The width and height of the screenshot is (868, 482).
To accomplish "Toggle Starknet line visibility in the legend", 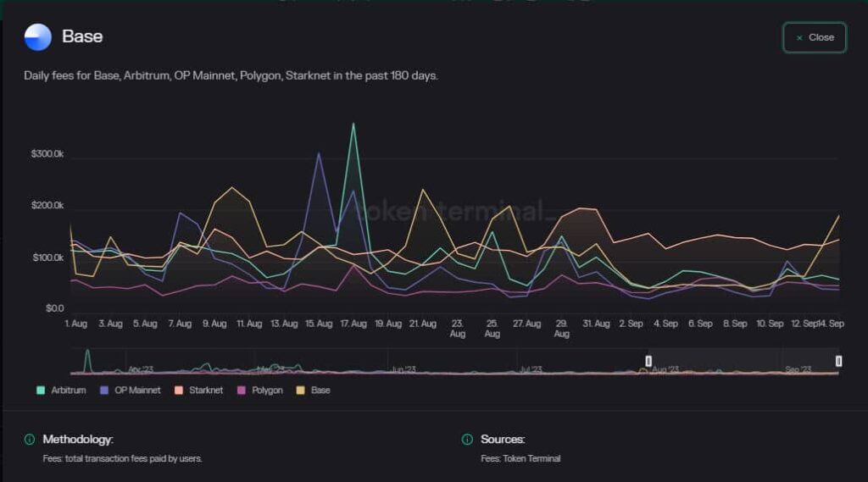I will (x=201, y=391).
